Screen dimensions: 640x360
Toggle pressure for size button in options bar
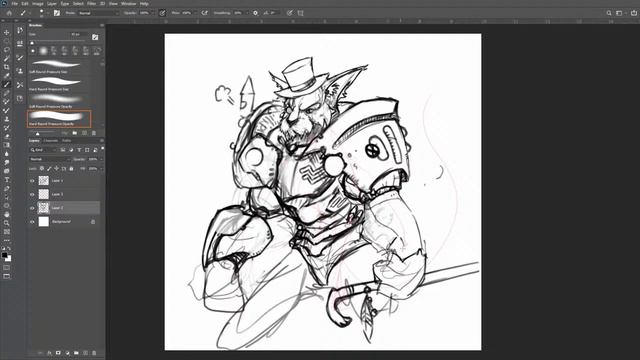click(289, 13)
